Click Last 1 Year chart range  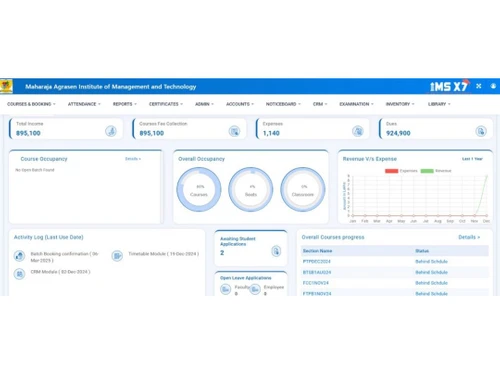[472, 159]
